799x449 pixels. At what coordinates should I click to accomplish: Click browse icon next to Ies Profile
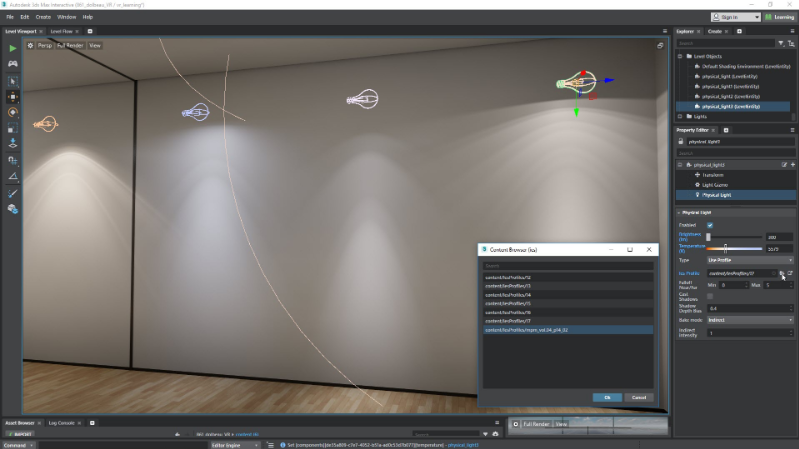[x=782, y=272]
